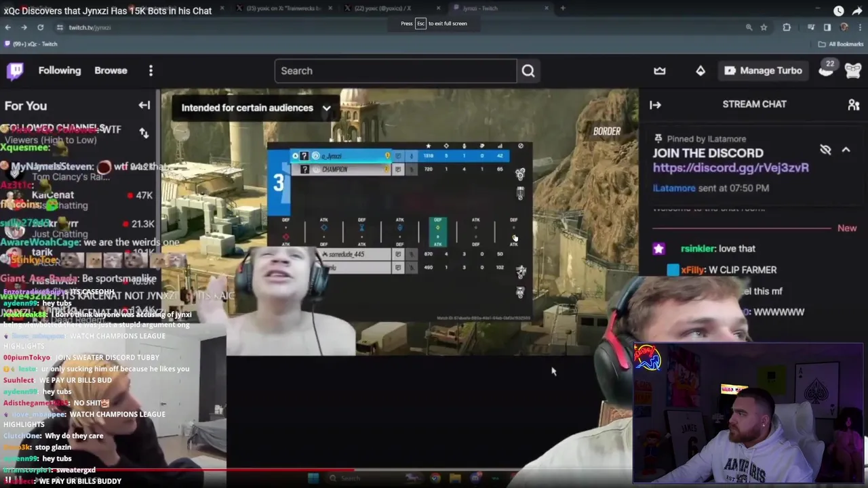Viewport: 868px width, 488px height.
Task: Open browser zoom magnifier in address bar
Action: point(749,27)
